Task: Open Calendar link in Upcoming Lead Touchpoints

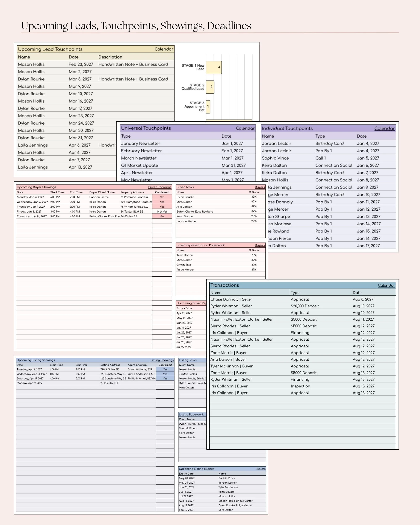Action: point(164,49)
